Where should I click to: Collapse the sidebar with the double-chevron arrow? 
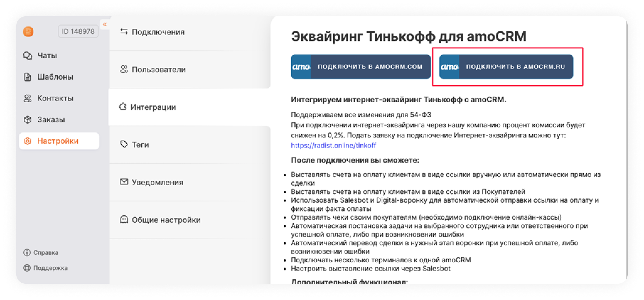[105, 24]
